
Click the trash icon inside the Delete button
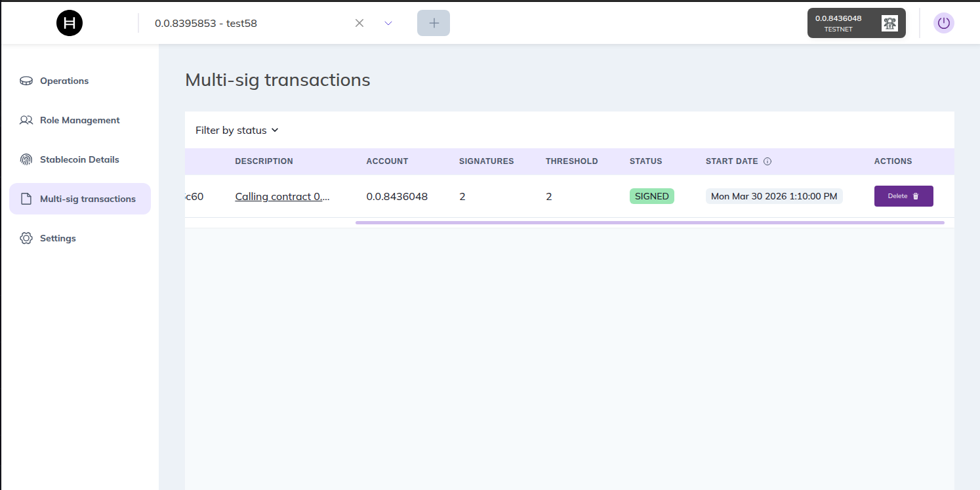(x=916, y=195)
